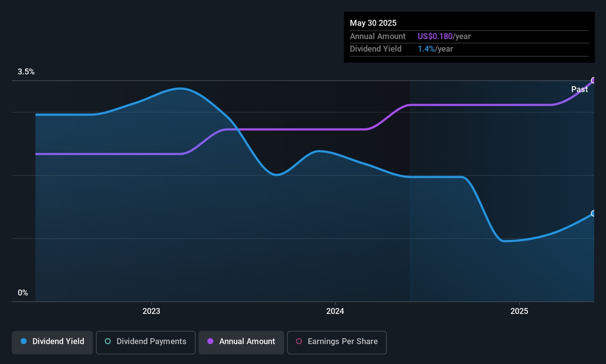Viewport: 606px width, 364px height.
Task: Click the purple endpoint marker on Annual Amount line
Action: [593, 80]
